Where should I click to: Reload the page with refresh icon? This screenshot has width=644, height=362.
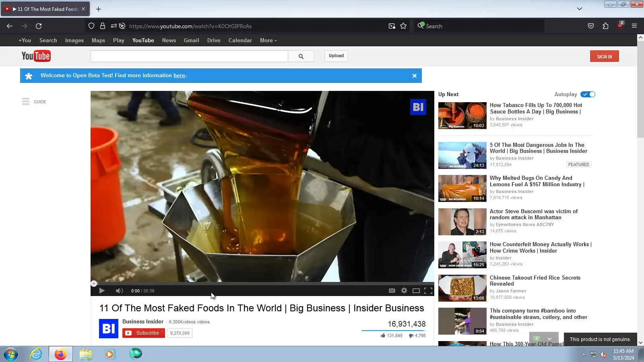(x=39, y=26)
